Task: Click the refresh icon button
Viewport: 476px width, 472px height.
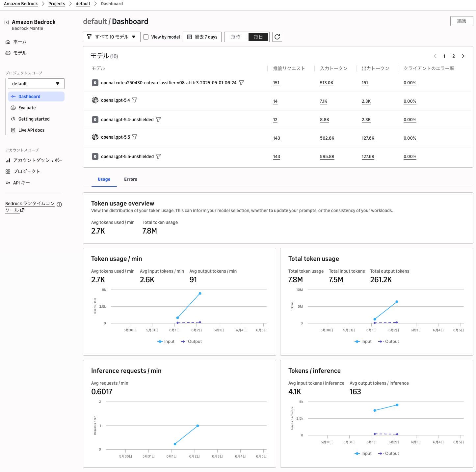Action: (277, 37)
